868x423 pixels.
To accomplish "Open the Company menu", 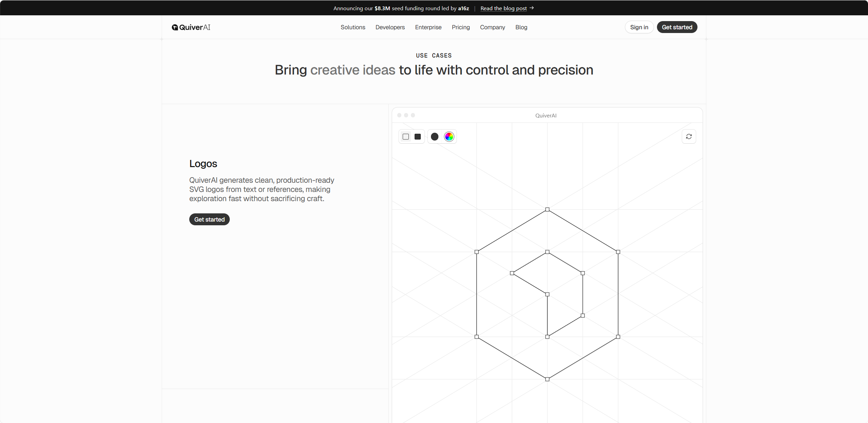I will 493,27.
